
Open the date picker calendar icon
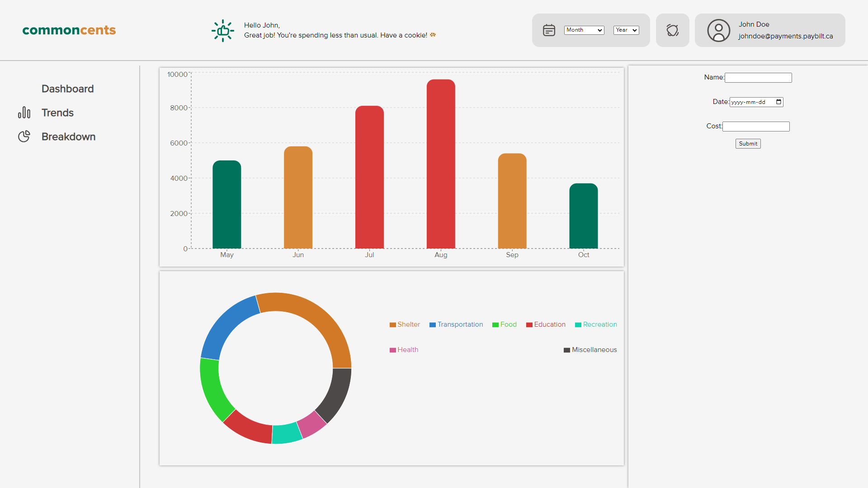[x=778, y=102]
